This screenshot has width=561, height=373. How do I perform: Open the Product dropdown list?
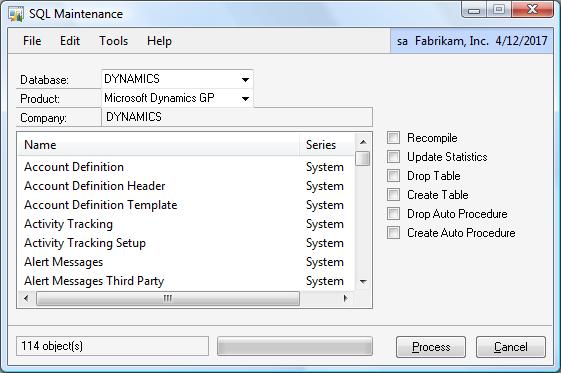(x=245, y=98)
